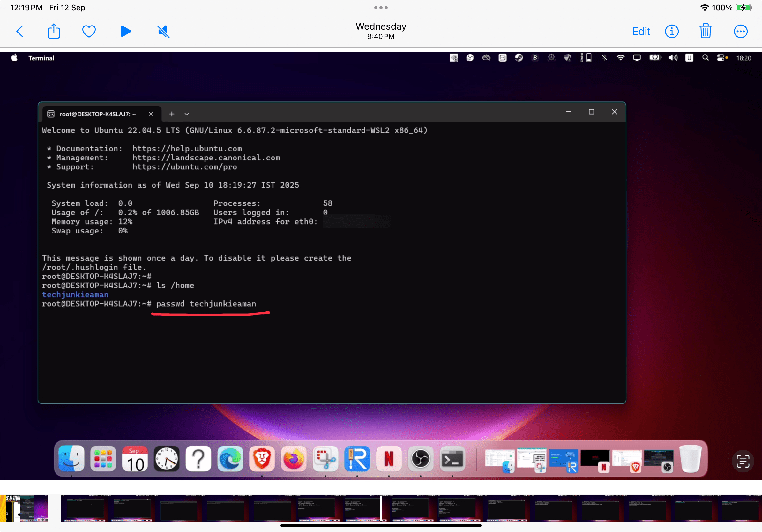Open the info panel icon

[x=671, y=32]
